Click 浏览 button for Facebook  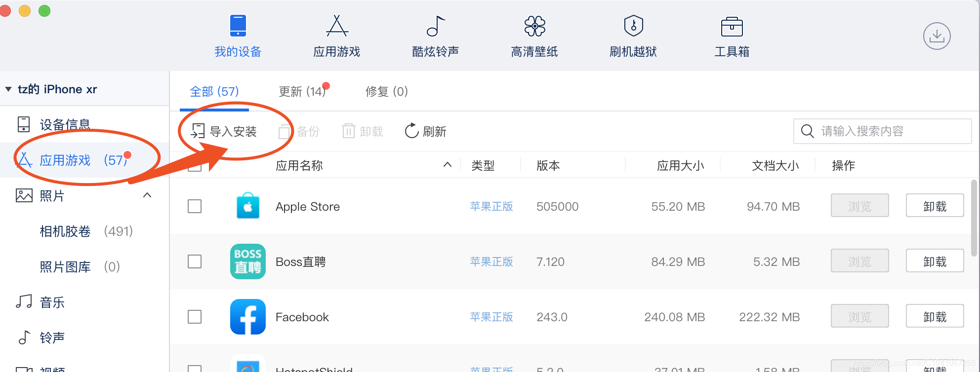click(x=860, y=316)
